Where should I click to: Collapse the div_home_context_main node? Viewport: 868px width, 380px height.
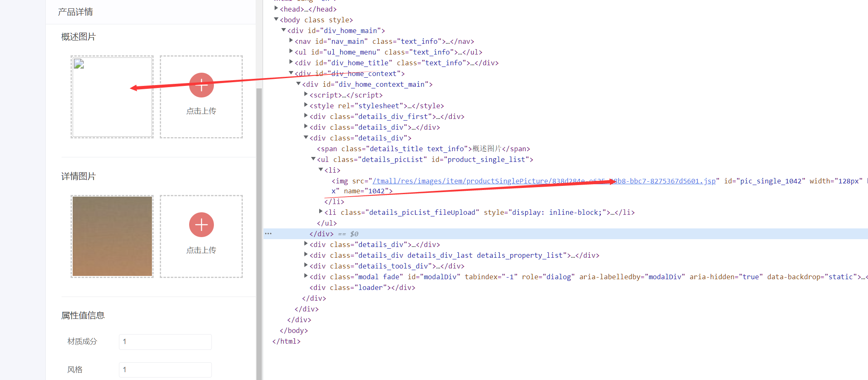(x=299, y=83)
